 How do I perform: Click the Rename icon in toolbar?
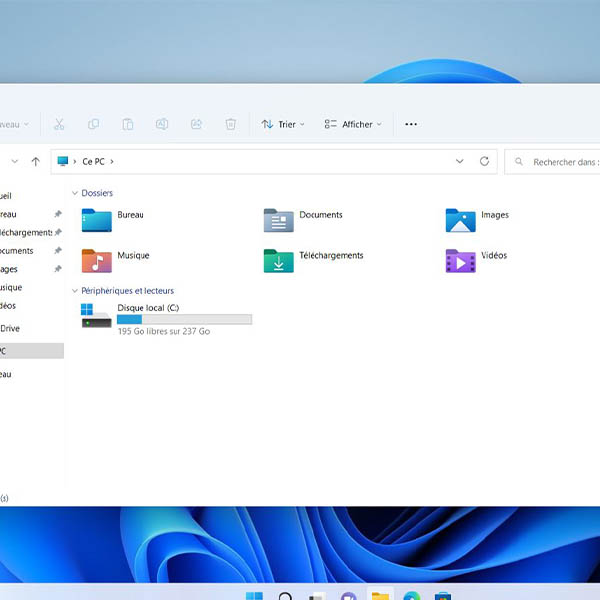[x=162, y=124]
